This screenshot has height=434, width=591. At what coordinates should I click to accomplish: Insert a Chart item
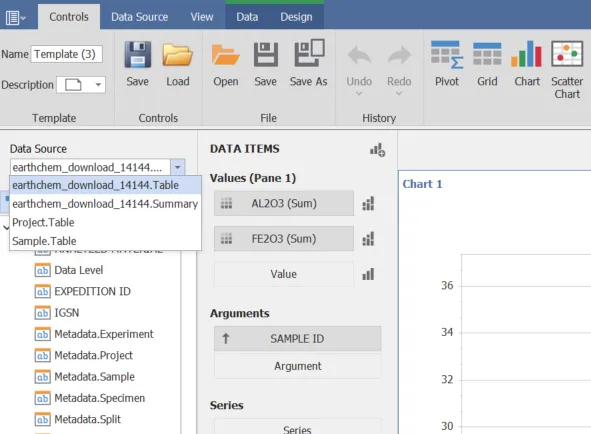coord(527,54)
